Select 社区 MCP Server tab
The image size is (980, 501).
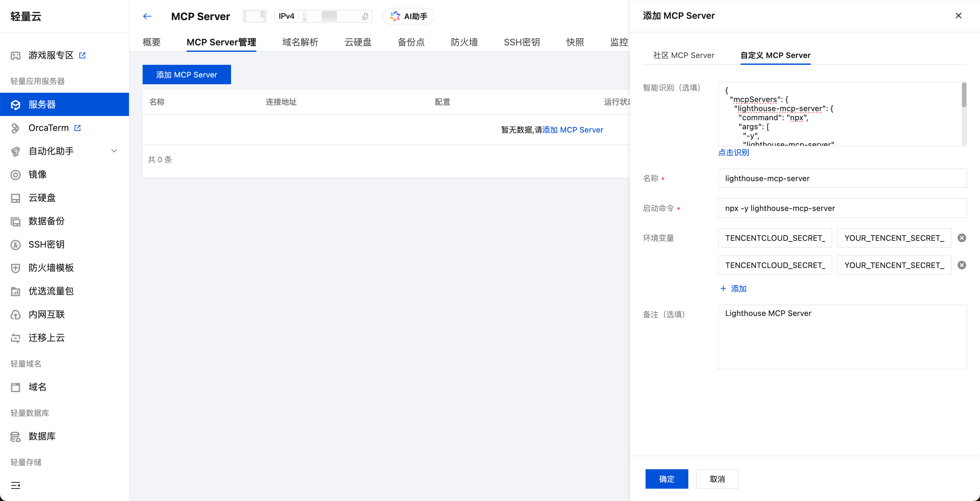tap(684, 55)
